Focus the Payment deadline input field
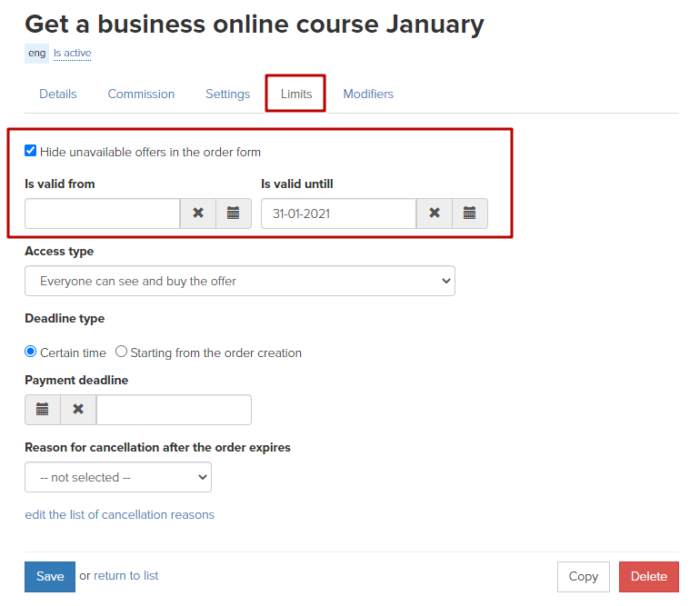The width and height of the screenshot is (700, 606). coord(174,409)
